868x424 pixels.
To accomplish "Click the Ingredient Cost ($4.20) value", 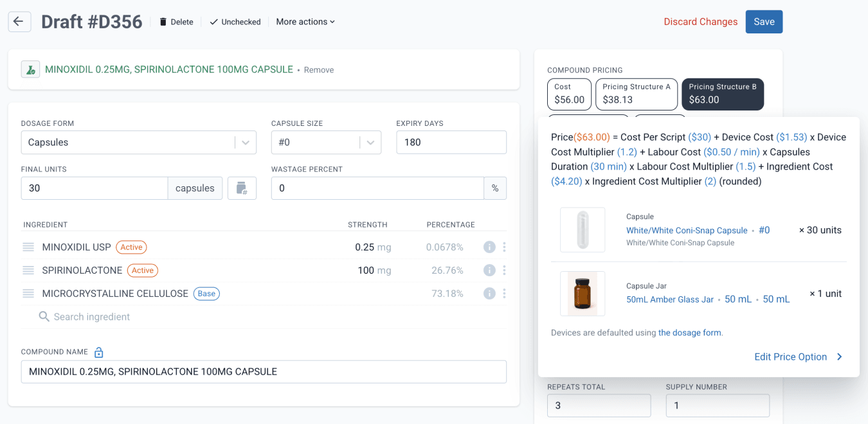I will (x=566, y=182).
